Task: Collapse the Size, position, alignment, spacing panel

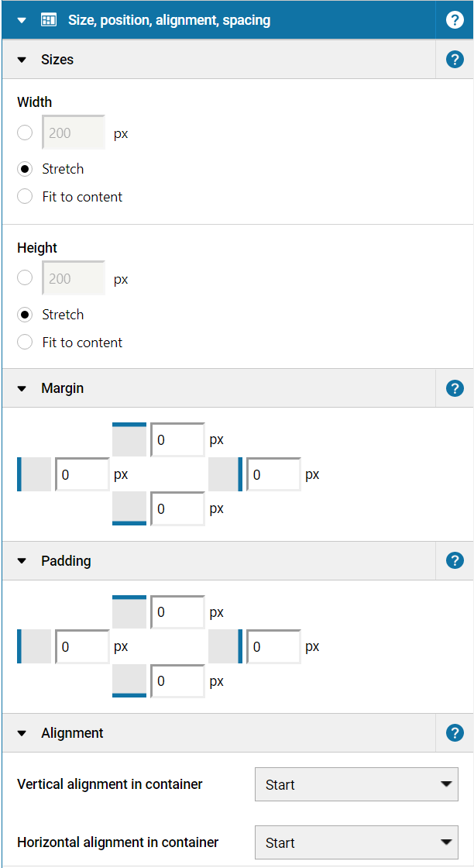Action: click(x=22, y=20)
